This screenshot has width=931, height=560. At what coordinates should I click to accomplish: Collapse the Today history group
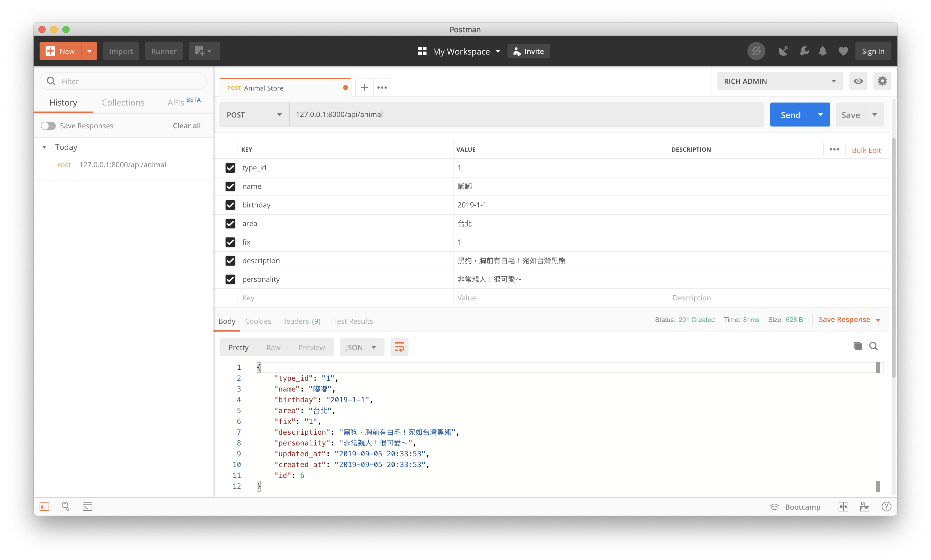[x=44, y=147]
